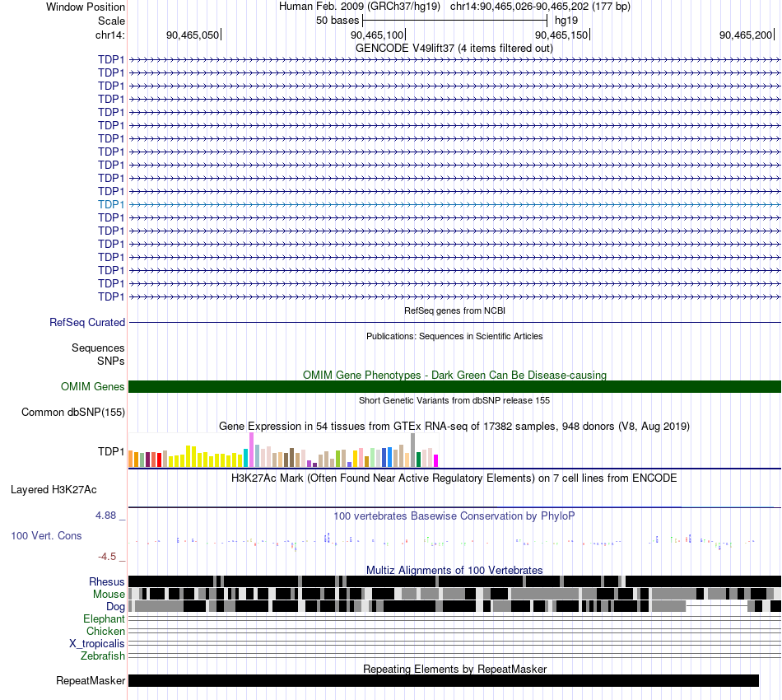Click the 100 Vert. Cons label
Image resolution: width=782 pixels, height=700 pixels.
coord(46,536)
